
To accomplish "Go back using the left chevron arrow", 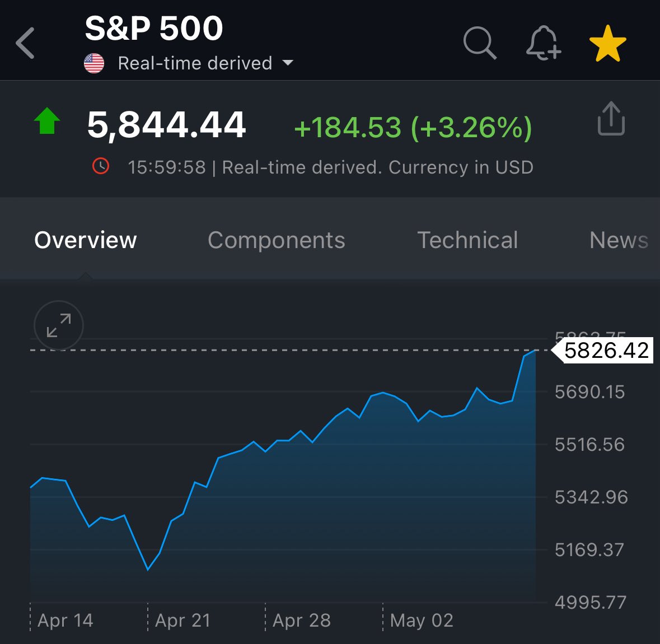I will point(25,43).
